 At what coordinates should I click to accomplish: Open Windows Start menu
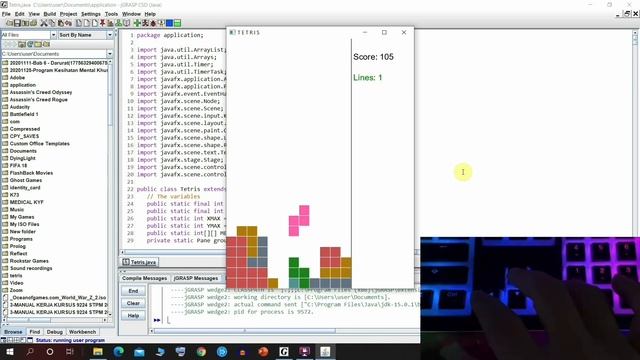(10, 351)
